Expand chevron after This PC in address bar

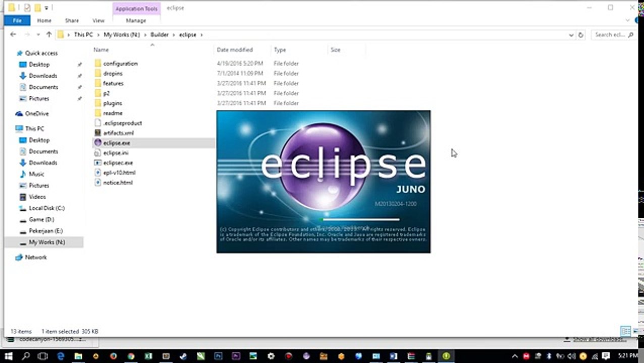click(x=98, y=35)
